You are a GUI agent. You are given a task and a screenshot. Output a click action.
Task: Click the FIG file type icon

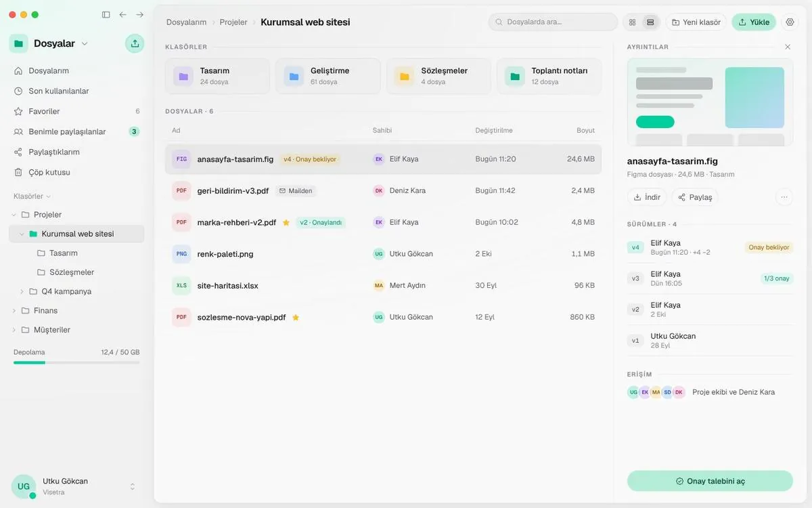[181, 159]
